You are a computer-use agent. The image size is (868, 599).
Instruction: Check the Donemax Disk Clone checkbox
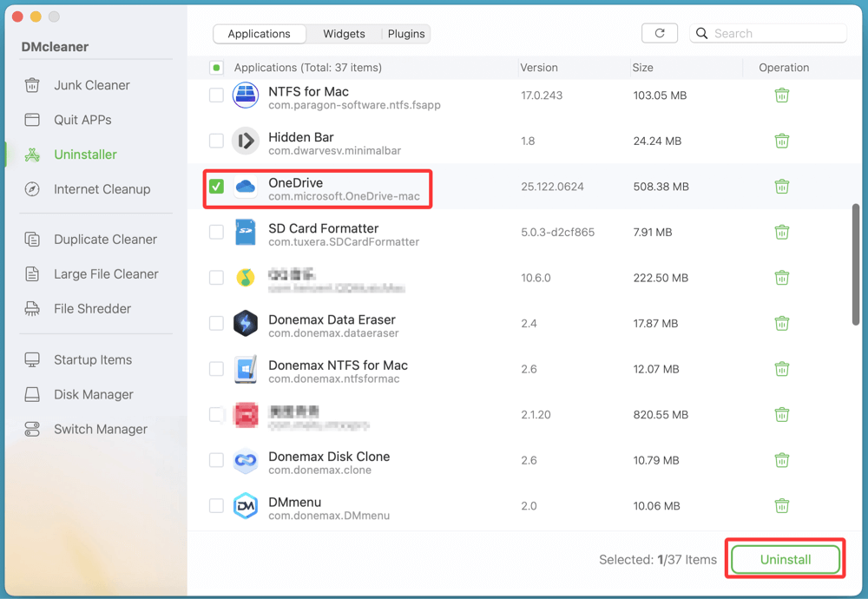click(x=215, y=460)
